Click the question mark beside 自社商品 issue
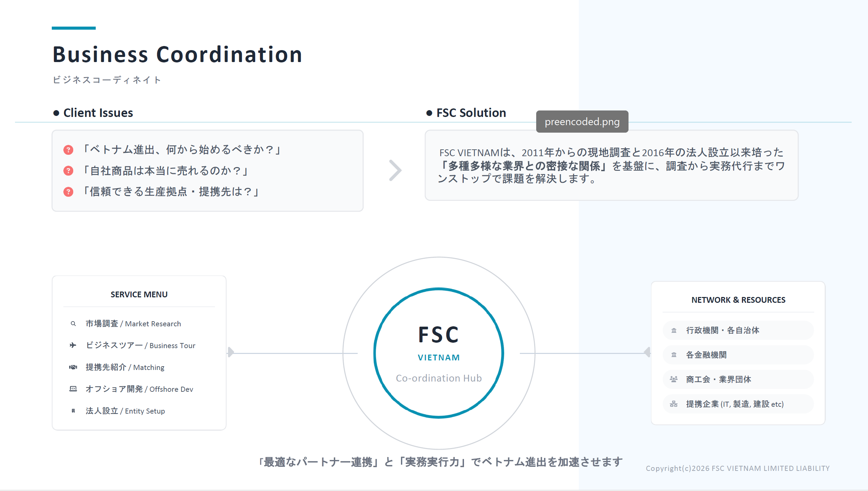 pyautogui.click(x=68, y=170)
